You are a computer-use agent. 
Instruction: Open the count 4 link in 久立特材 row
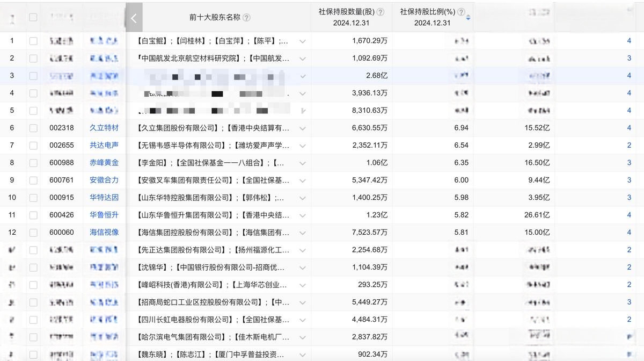(x=629, y=128)
